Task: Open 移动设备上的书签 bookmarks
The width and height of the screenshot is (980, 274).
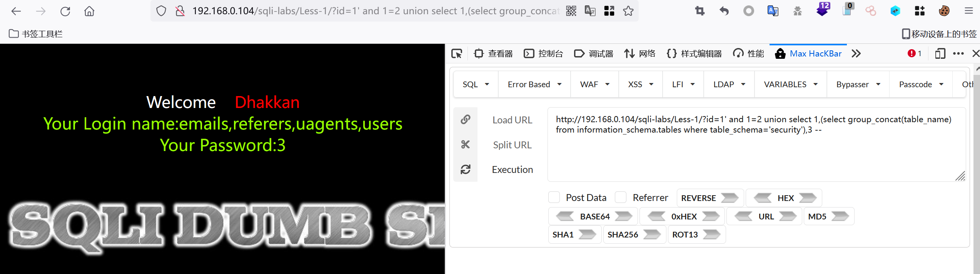Action: click(x=940, y=34)
